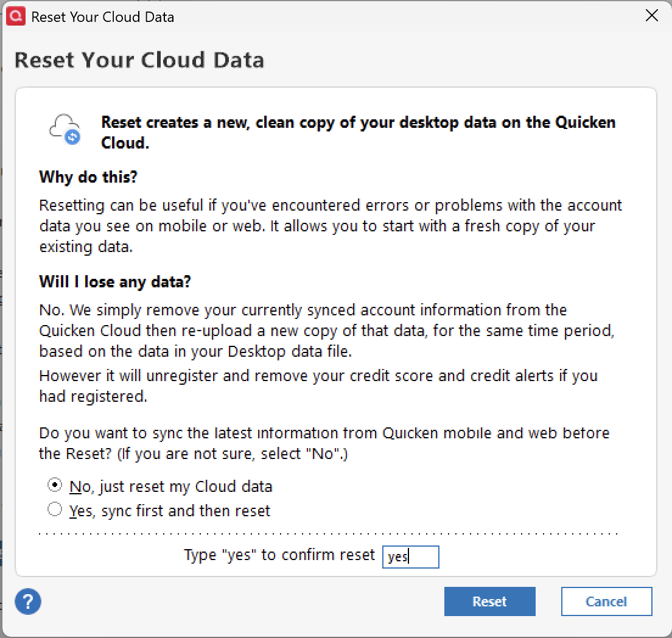Open help with the question mark icon
Viewport: 672px width, 638px height.
(28, 601)
